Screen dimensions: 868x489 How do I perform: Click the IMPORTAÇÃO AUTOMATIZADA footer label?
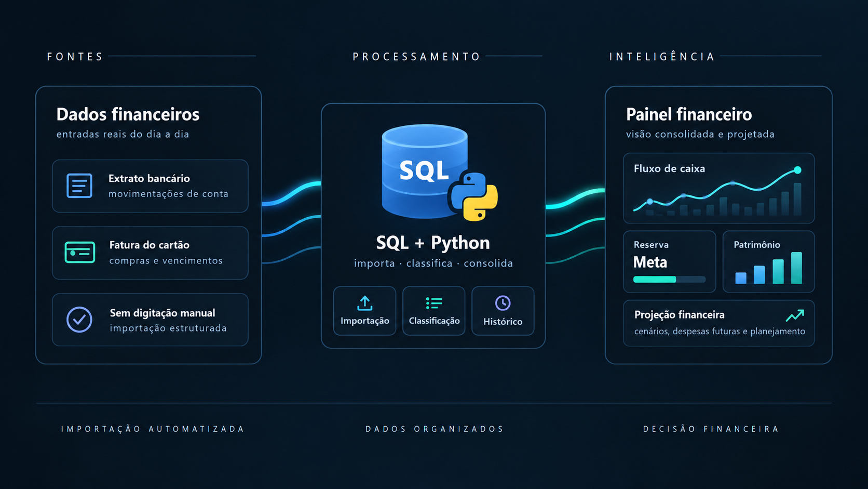pos(153,429)
